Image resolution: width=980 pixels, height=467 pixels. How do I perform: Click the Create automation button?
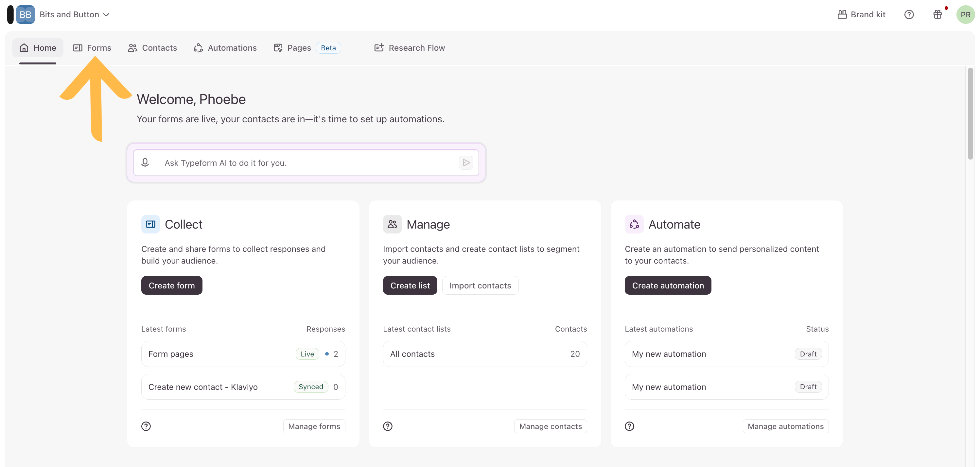(668, 285)
